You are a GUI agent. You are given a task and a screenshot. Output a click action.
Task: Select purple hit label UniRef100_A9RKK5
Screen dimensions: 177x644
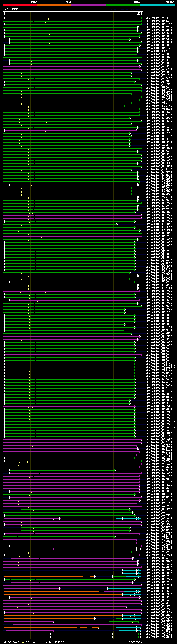(159, 66)
